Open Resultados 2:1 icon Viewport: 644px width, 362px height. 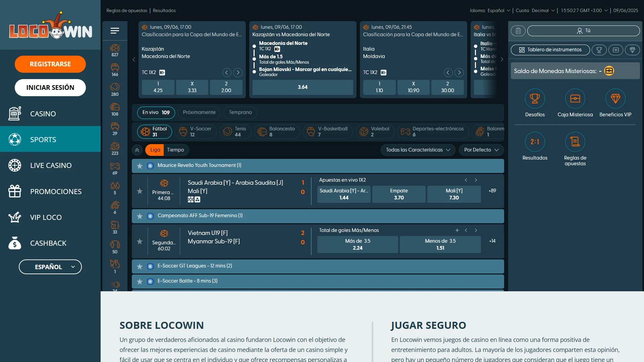click(535, 142)
